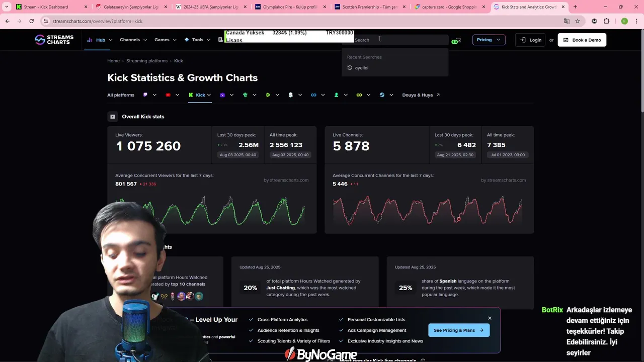The height and width of the screenshot is (362, 644).
Task: Expand the Kick platform chevron
Action: point(208,95)
